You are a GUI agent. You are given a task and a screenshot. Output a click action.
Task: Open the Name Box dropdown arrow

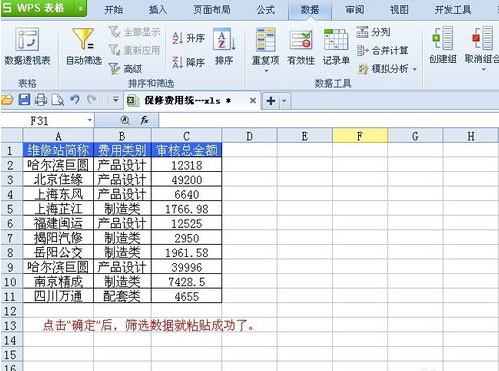point(90,120)
